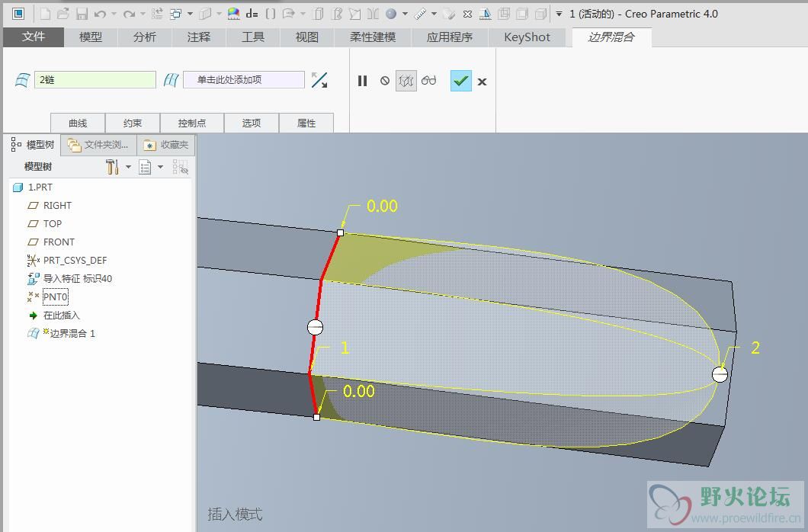Open the measure ruler dropdown arrow
Image resolution: width=808 pixels, height=532 pixels.
434,14
